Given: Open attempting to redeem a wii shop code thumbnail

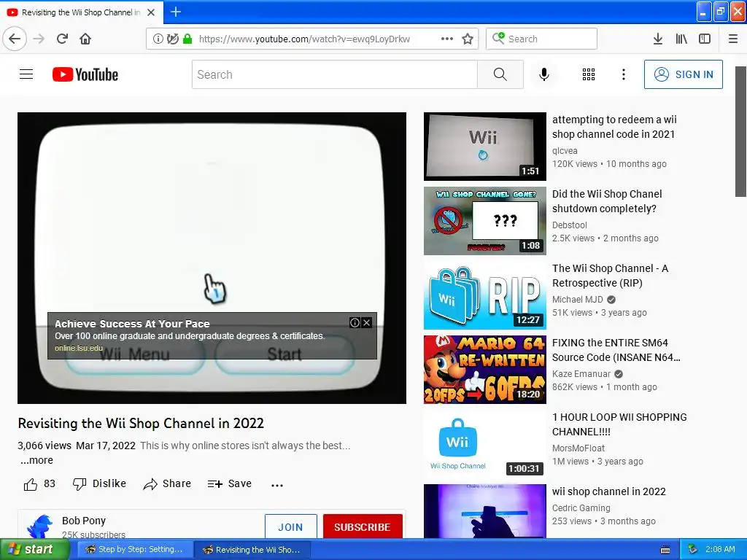Looking at the screenshot, I should click(x=485, y=147).
